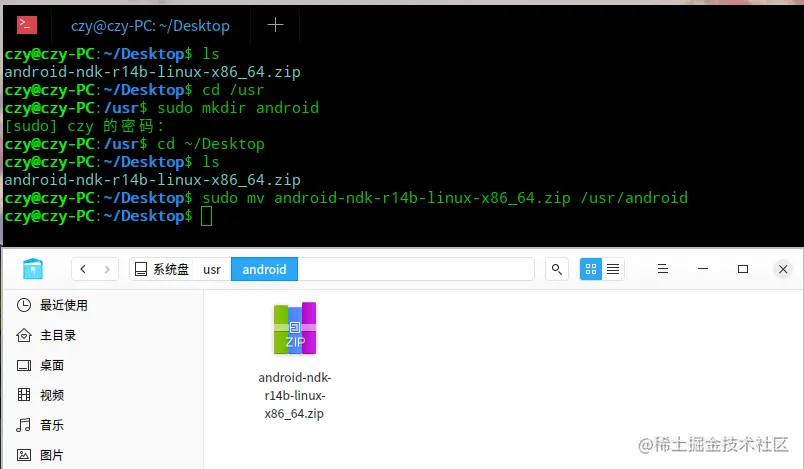Viewport: 804px width, 469px height.
Task: Click the android breadcrumb segment
Action: pos(264,269)
